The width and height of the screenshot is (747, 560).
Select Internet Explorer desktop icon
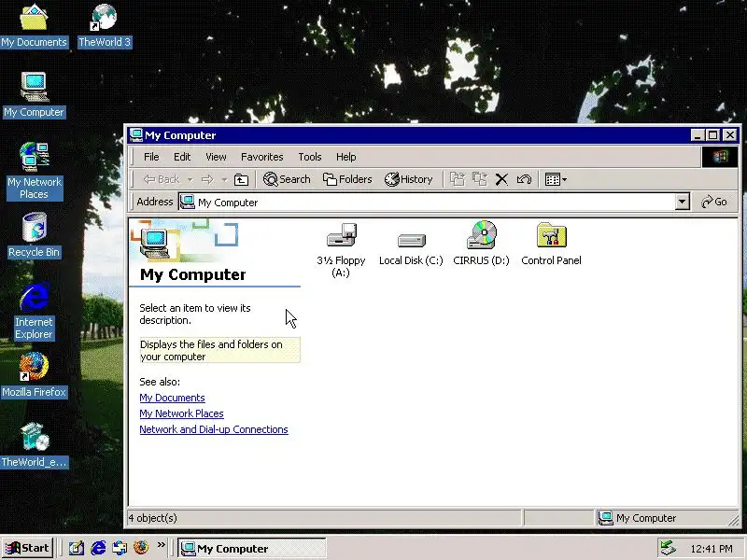[34, 312]
